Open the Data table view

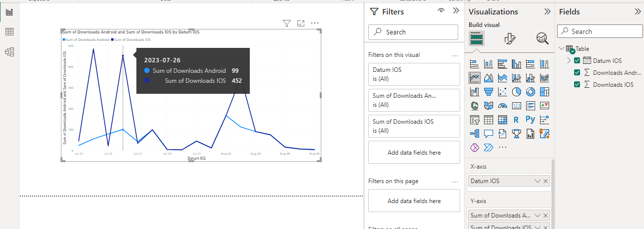[9, 32]
